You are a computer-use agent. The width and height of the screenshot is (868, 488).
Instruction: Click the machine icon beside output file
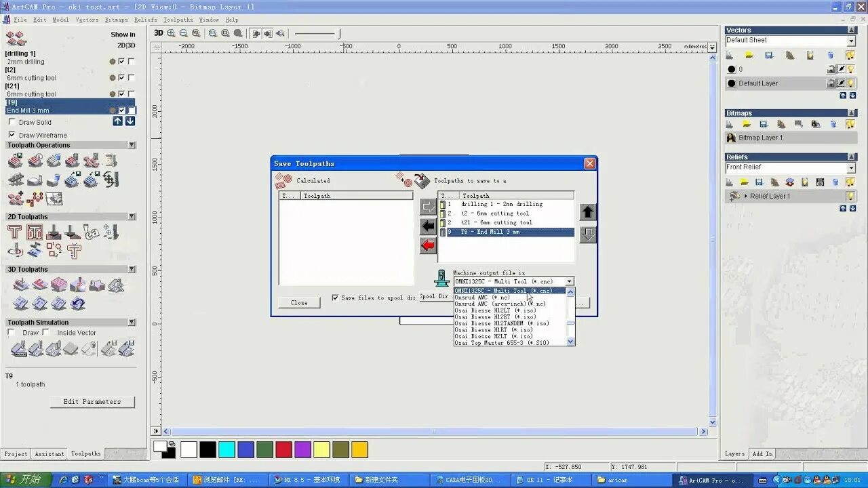pyautogui.click(x=442, y=277)
